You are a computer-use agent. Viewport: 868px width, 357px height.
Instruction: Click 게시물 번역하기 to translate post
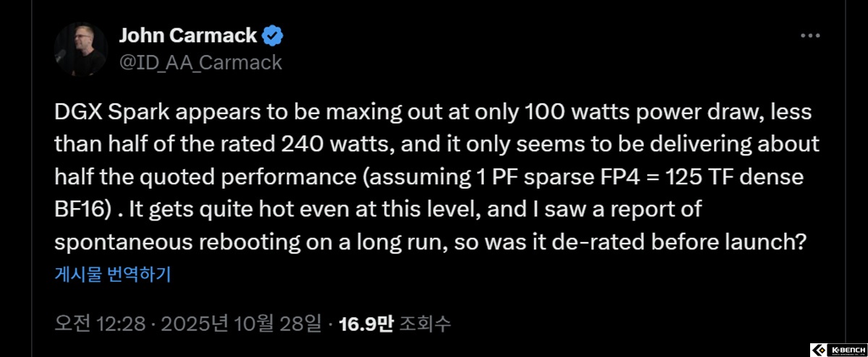coord(112,274)
